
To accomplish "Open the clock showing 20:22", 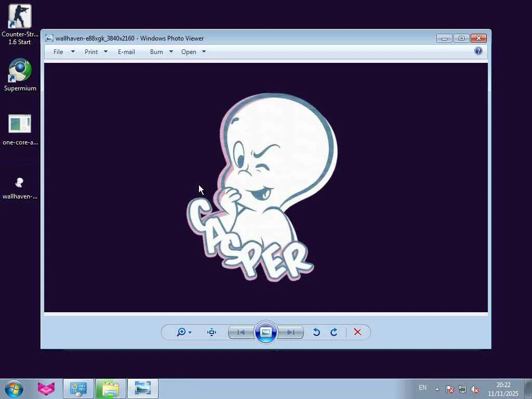I will click(x=503, y=389).
